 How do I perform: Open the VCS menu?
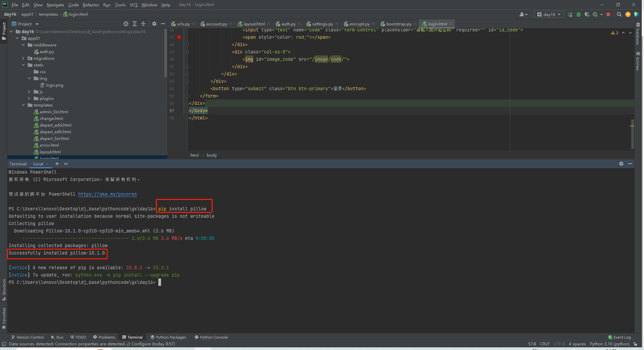pyautogui.click(x=134, y=5)
